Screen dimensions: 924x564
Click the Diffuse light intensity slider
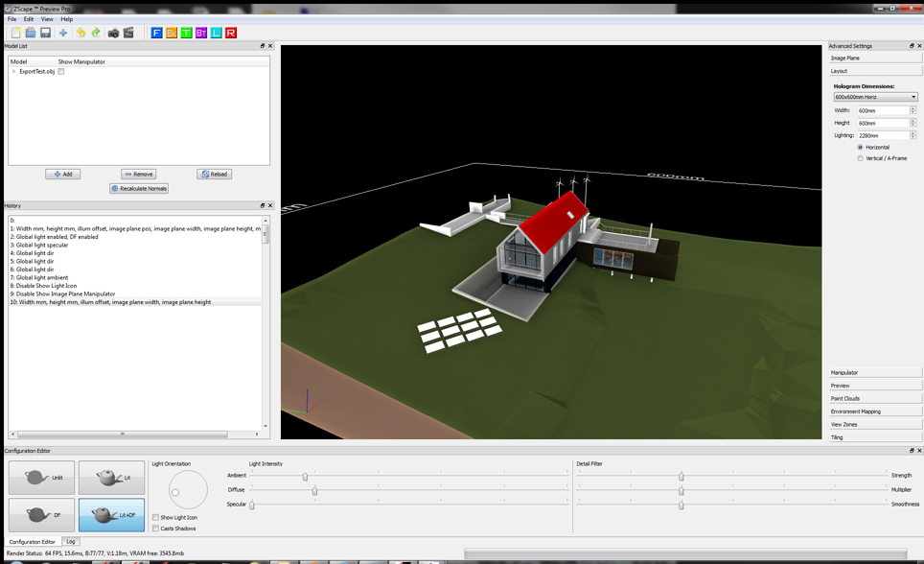point(314,491)
